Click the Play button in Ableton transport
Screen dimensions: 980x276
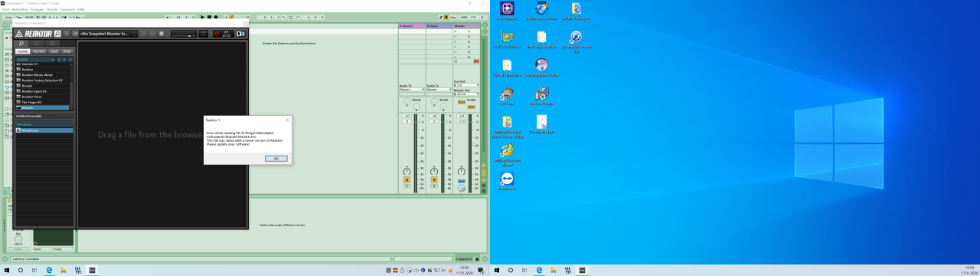(202, 17)
